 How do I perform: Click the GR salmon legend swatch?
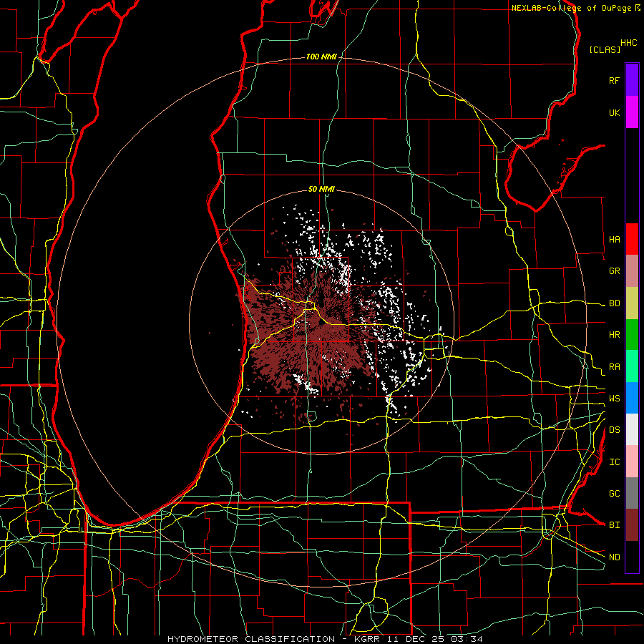coord(632,271)
